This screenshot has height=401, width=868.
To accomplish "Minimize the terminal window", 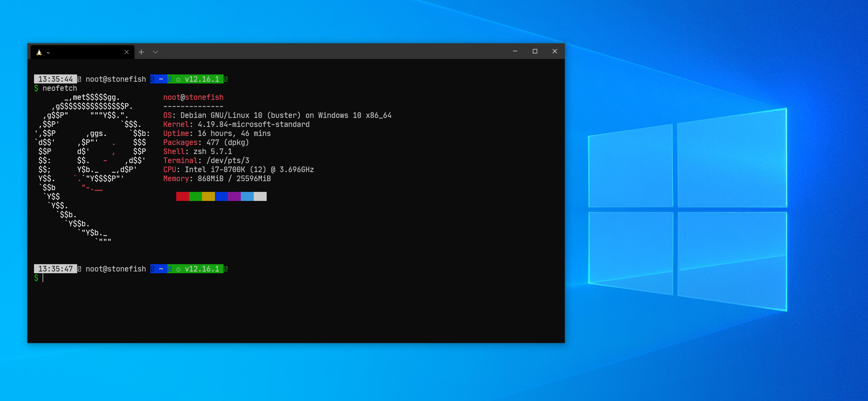I will pos(515,51).
